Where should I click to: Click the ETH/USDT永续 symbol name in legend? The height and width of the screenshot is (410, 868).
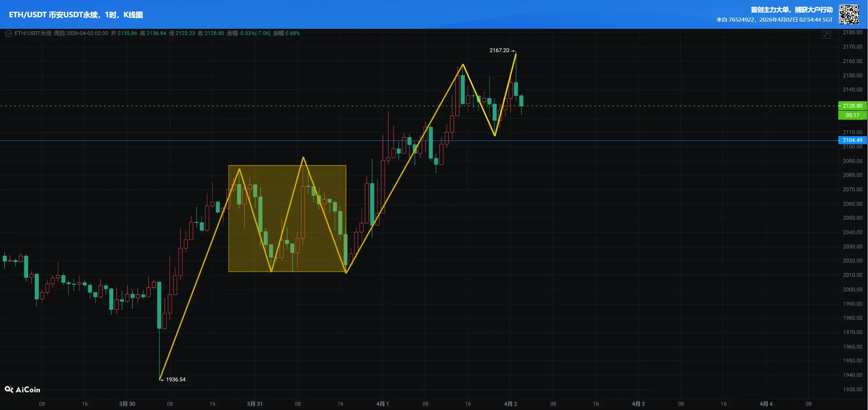click(x=33, y=33)
